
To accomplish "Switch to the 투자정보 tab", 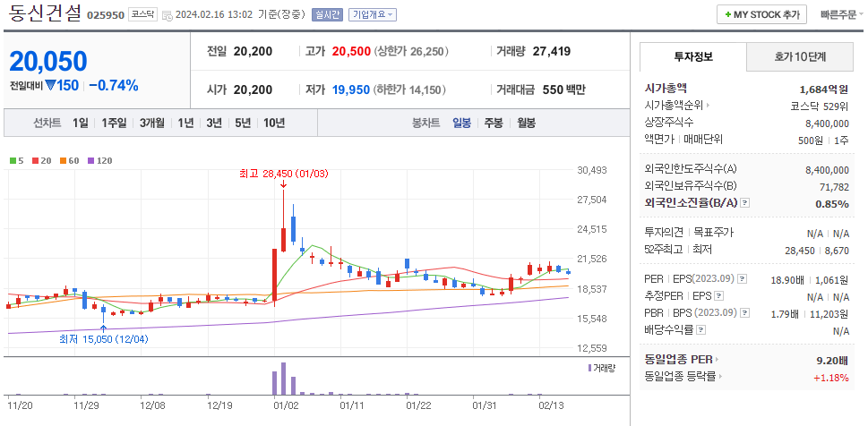I will point(693,56).
